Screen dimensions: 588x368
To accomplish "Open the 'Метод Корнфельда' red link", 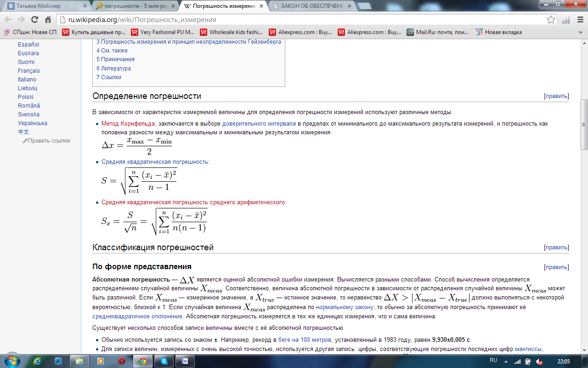I will 128,124.
